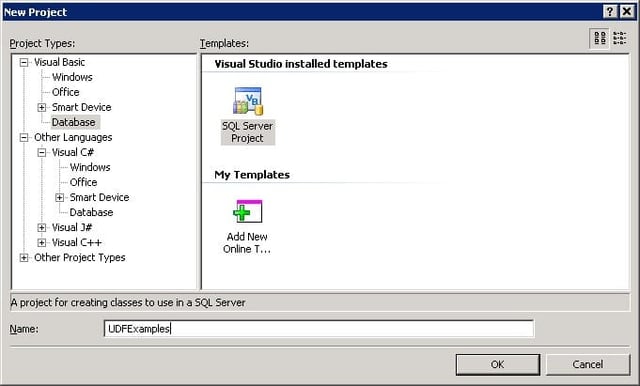Click the Cancel button
The image size is (640, 386).
[x=588, y=364]
